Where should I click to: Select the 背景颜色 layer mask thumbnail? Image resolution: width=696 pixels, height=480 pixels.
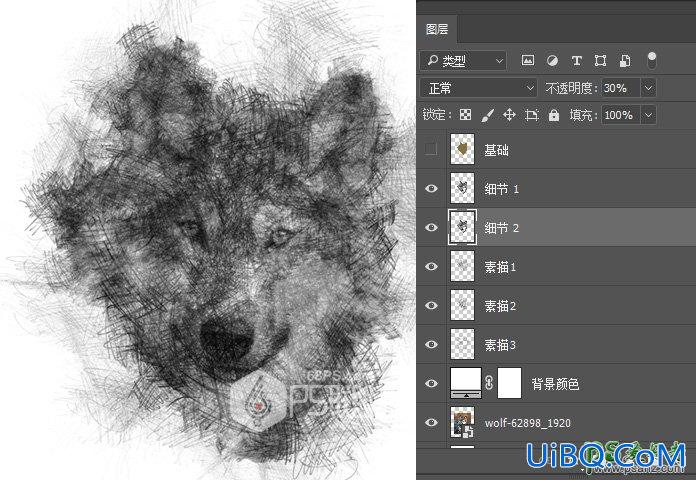(x=509, y=383)
